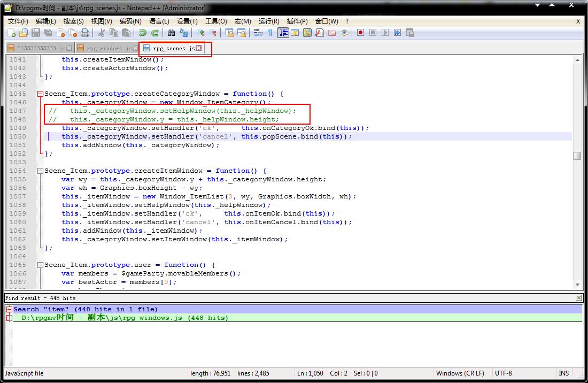Start macro recording with red dot icon
Screen dimensions: 588x383
(360, 33)
